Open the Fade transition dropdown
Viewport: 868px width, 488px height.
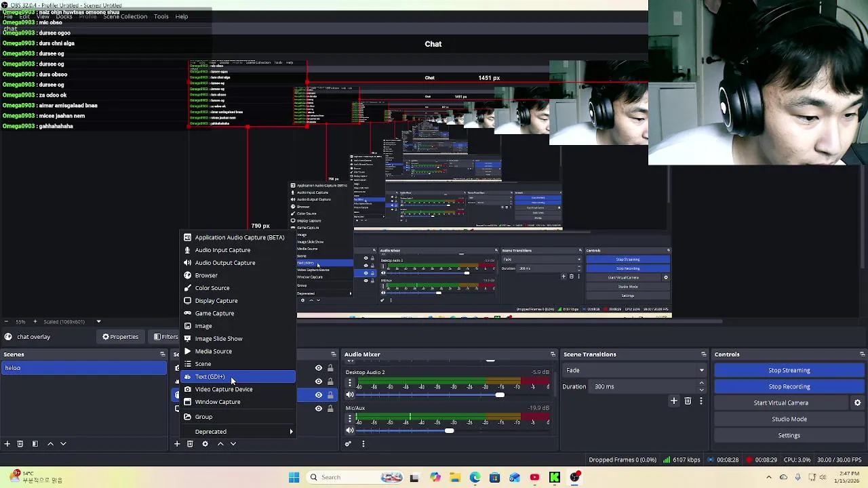(x=635, y=370)
